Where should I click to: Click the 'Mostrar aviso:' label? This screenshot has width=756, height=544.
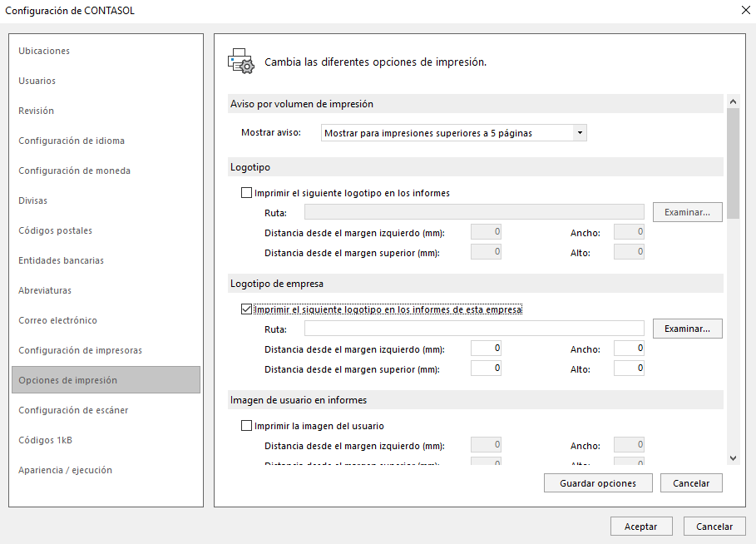click(271, 132)
